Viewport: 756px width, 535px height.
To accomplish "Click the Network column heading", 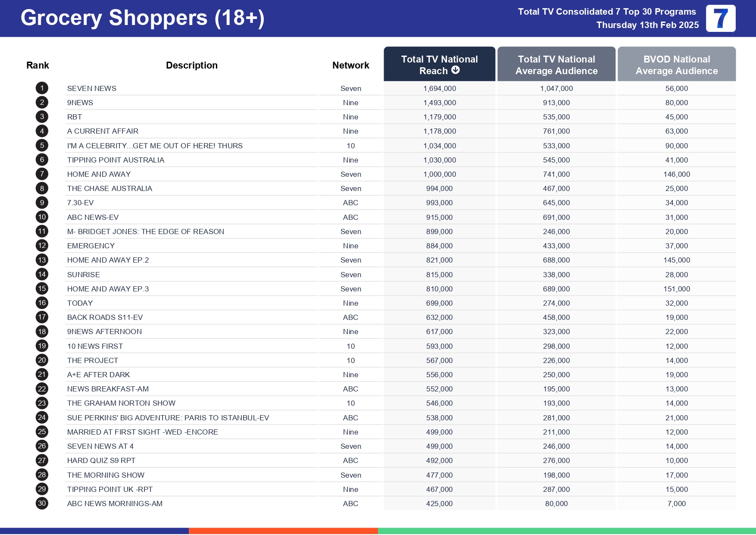I will (350, 66).
